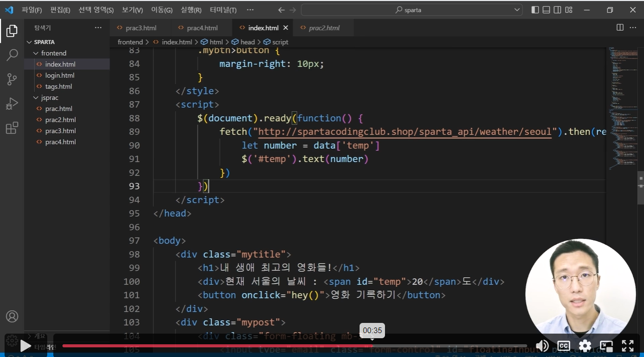
Task: Expand the 개요 outline section
Action: [x=37, y=336]
